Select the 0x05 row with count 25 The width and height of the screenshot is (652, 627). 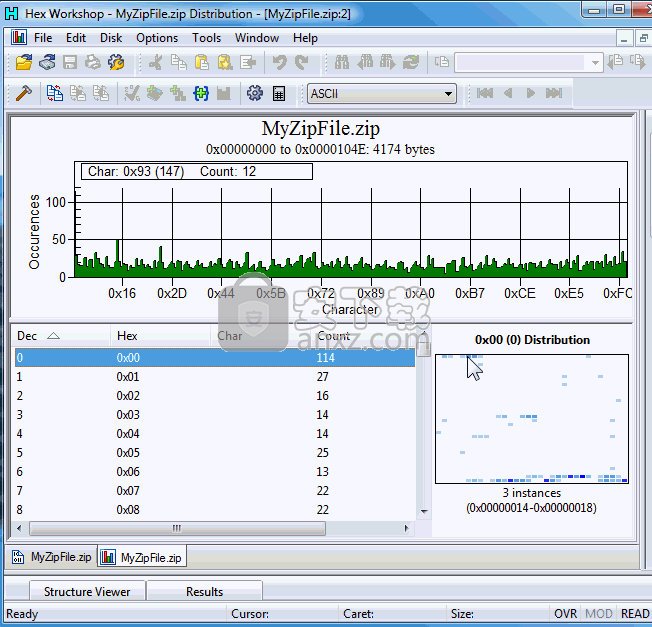pyautogui.click(x=215, y=453)
